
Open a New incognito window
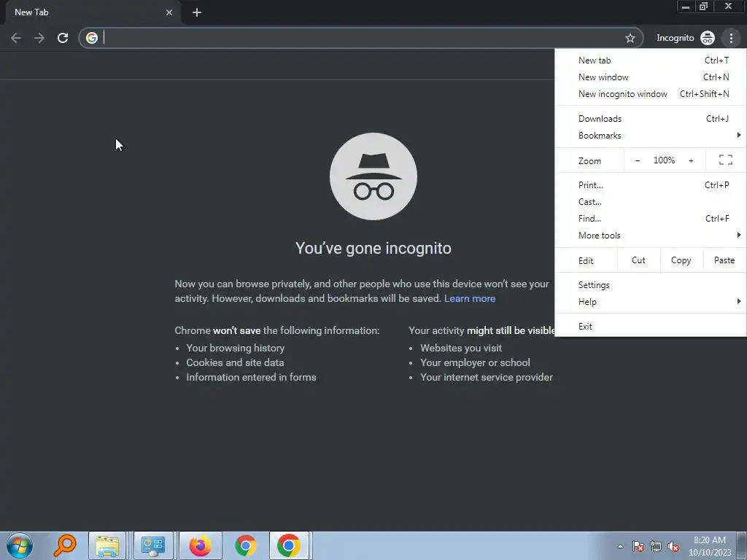pyautogui.click(x=650, y=94)
